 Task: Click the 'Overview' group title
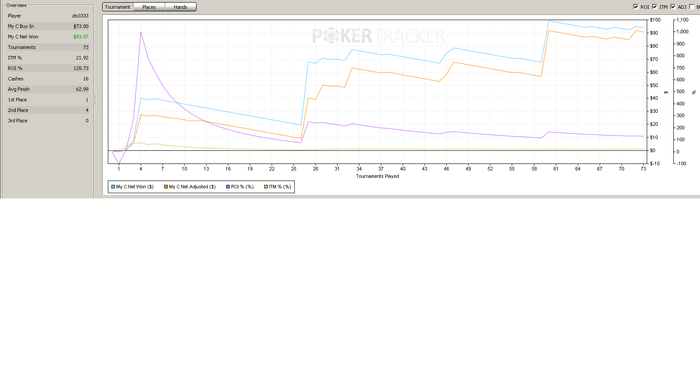pyautogui.click(x=16, y=5)
